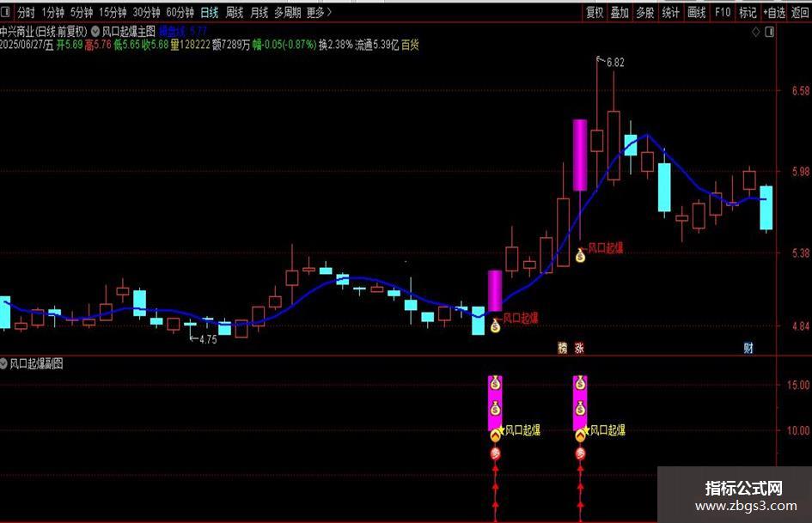Open the 多股 multi-stock view

645,12
